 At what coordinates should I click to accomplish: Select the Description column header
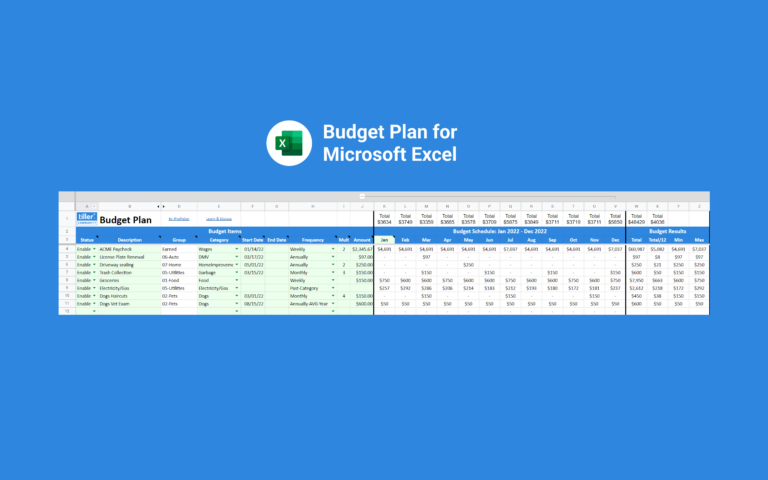point(130,240)
